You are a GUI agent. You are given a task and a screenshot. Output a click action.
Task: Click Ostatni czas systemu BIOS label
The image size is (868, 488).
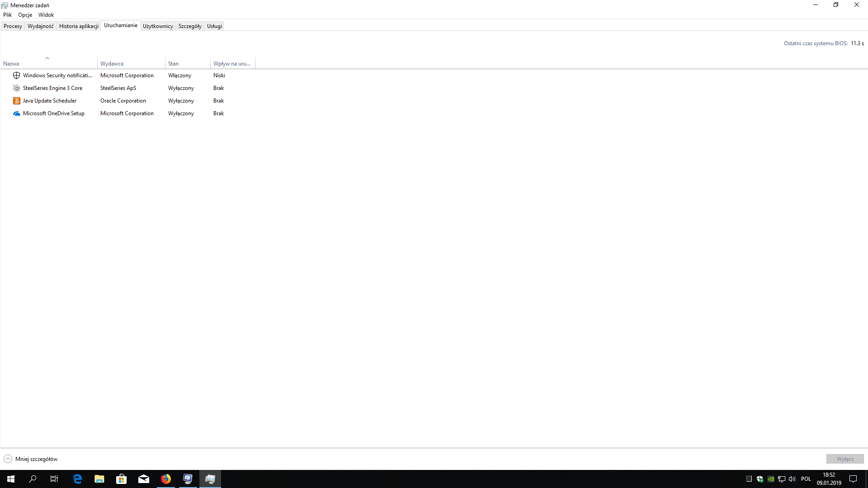(816, 43)
